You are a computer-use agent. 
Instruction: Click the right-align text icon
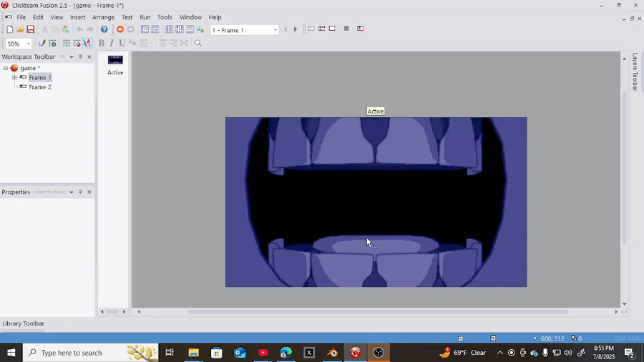173,43
